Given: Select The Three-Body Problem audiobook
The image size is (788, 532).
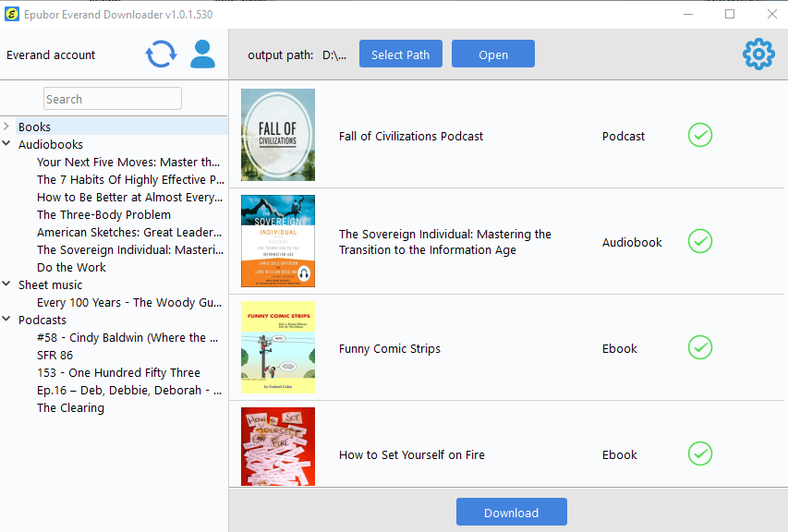Looking at the screenshot, I should (x=103, y=214).
